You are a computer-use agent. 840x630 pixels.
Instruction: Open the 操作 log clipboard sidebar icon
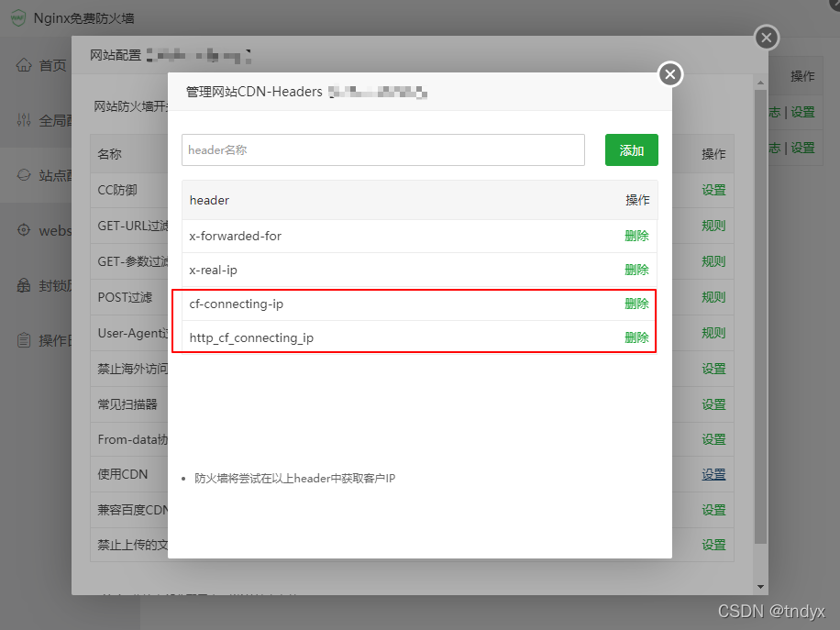[24, 340]
